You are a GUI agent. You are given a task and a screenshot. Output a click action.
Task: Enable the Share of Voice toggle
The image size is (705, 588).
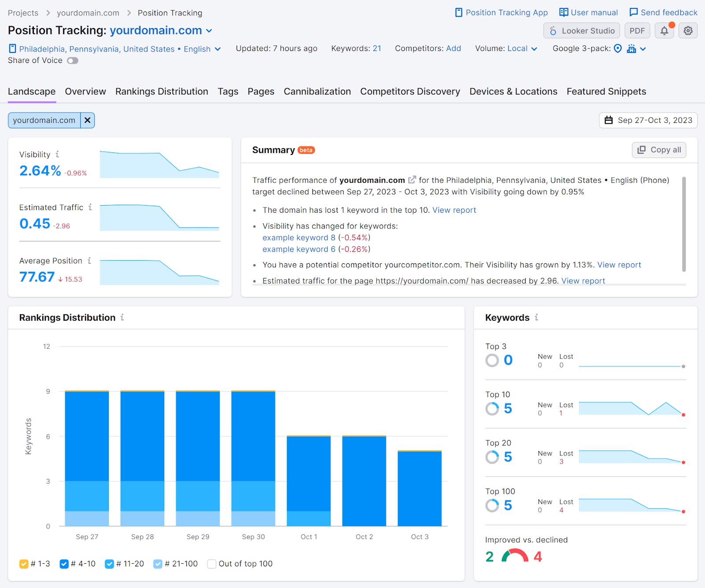click(x=72, y=60)
